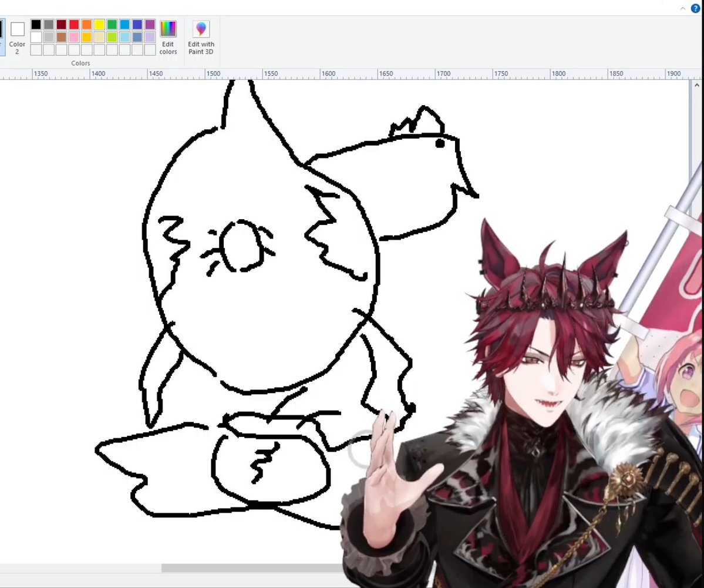Pick the white swatch in the palette's second row

point(36,37)
